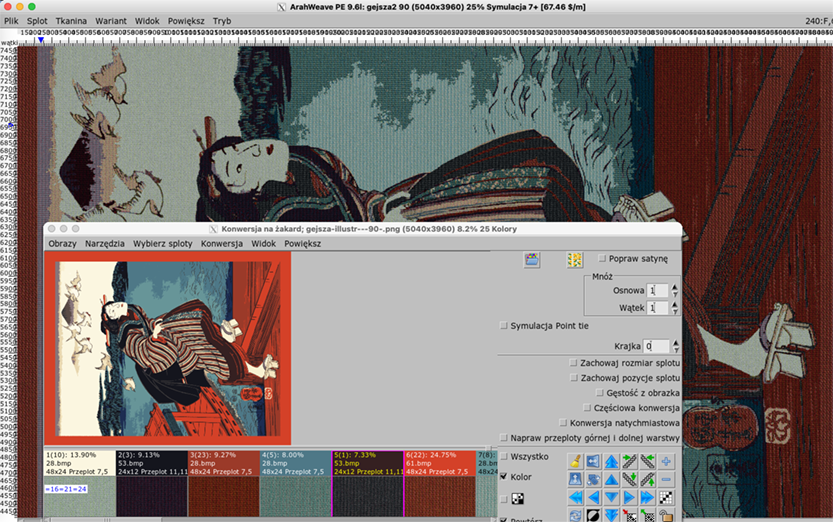Viewport: 833px width, 522px height.
Task: Click the blue refresh arrows icon
Action: 575,515
